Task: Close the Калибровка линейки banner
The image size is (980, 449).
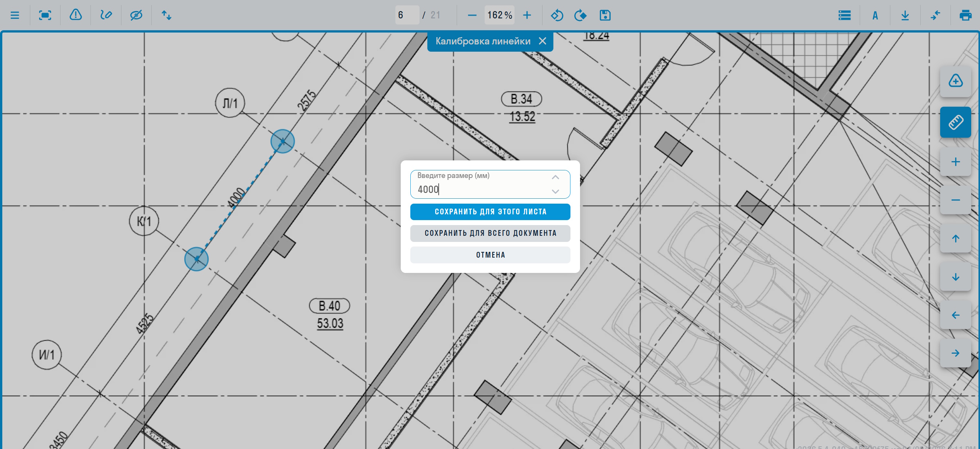Action: (542, 41)
